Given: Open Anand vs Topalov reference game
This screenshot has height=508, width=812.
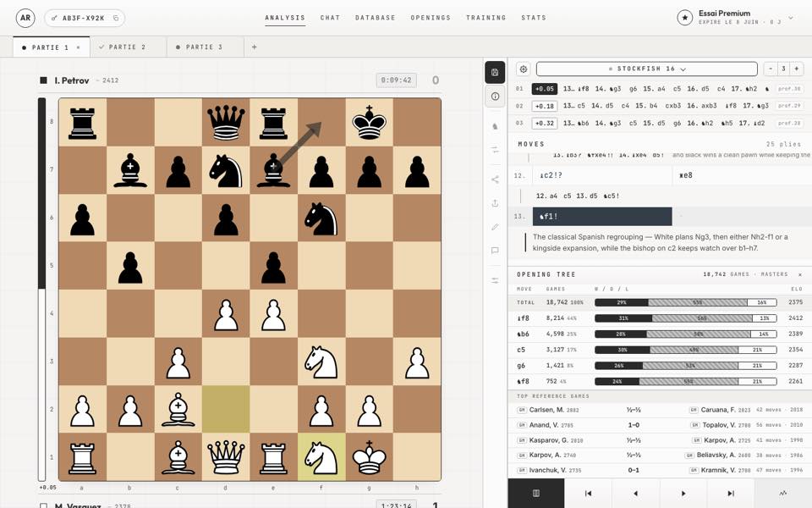Looking at the screenshot, I should [x=660, y=424].
